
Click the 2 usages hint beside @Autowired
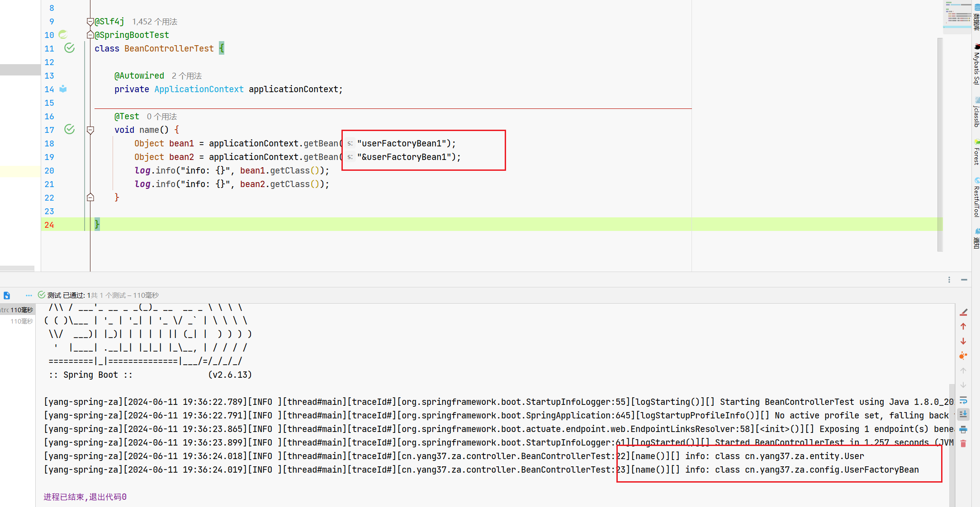[187, 76]
